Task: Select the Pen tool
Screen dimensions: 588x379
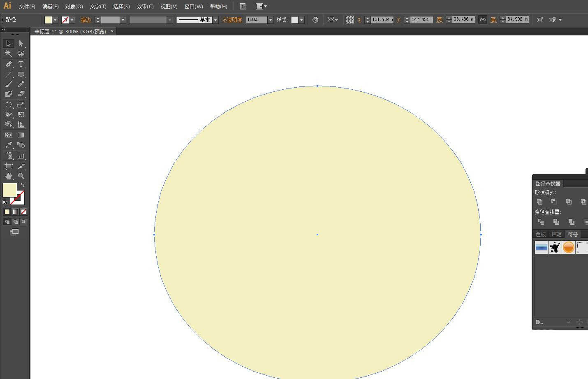Action: [8, 64]
